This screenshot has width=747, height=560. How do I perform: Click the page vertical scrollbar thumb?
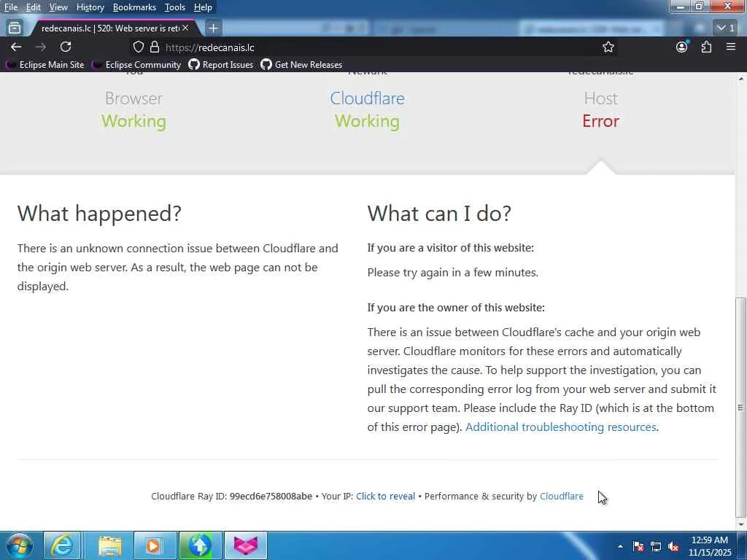pos(740,408)
